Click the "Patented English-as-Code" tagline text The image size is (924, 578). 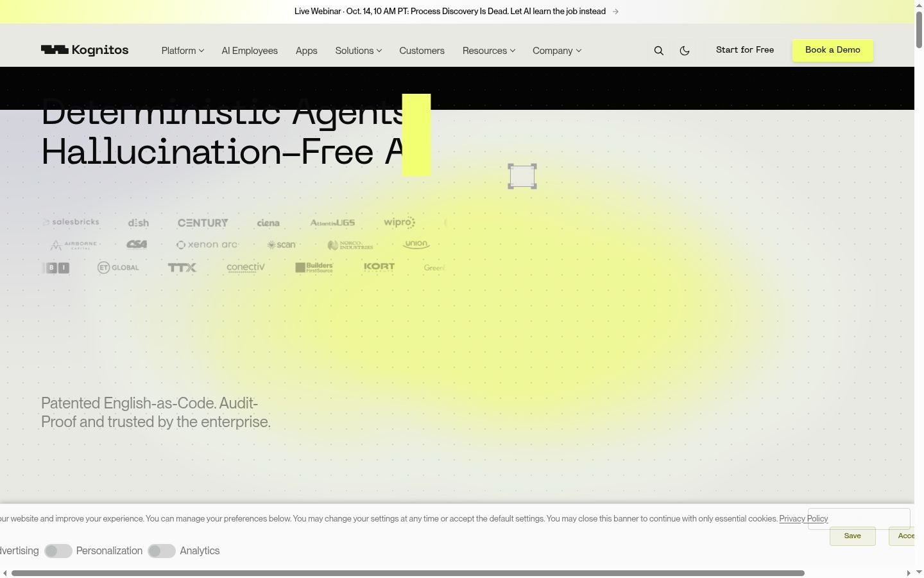pyautogui.click(x=156, y=412)
